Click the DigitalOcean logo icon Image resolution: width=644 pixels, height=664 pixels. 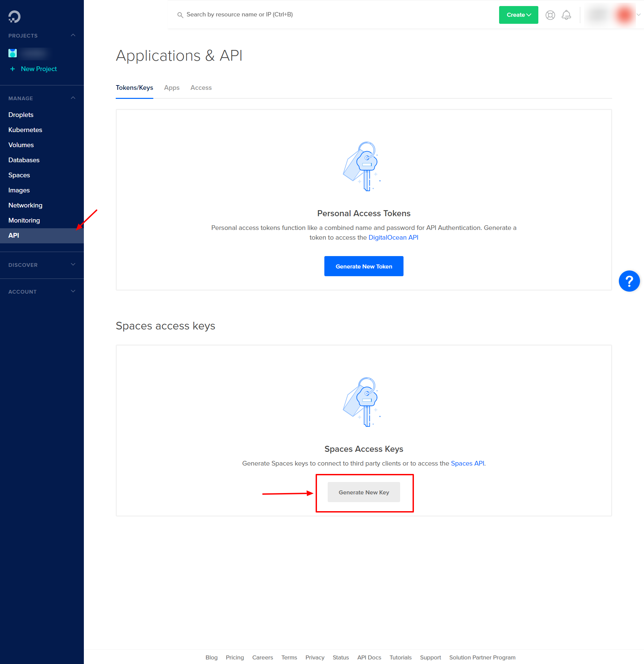click(x=14, y=17)
